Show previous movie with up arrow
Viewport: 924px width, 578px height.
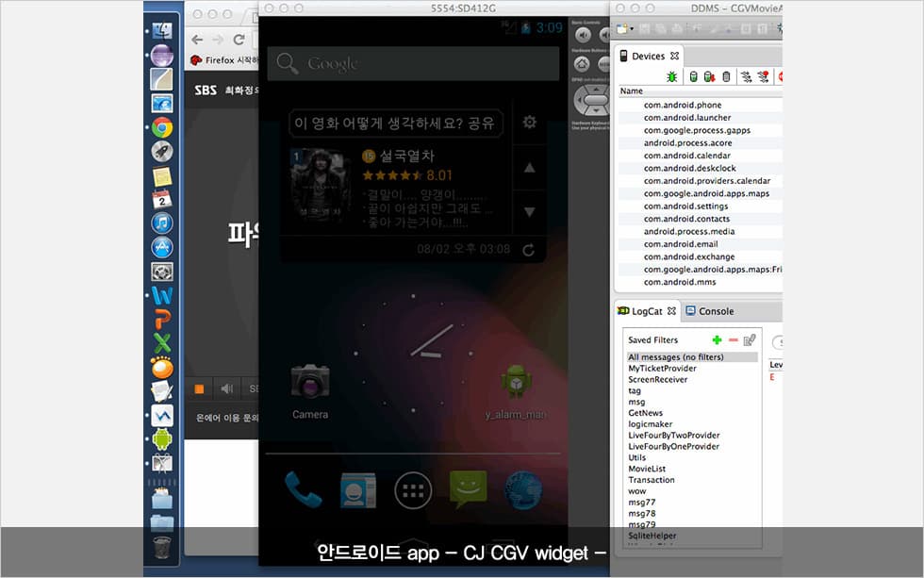(x=529, y=168)
